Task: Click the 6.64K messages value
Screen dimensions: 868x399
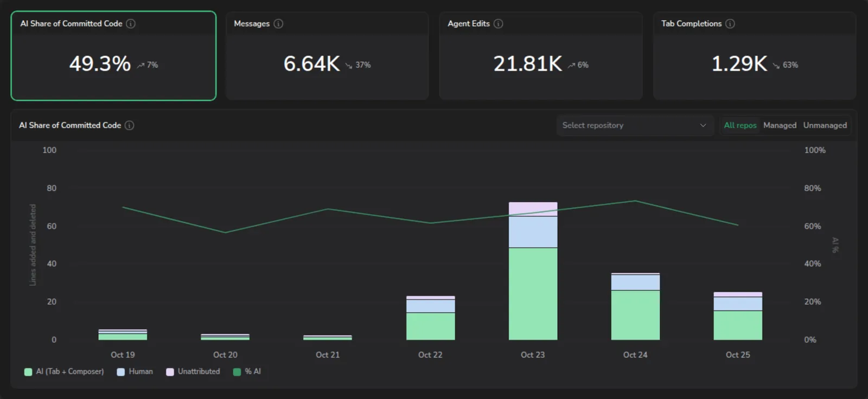Action: (x=311, y=64)
